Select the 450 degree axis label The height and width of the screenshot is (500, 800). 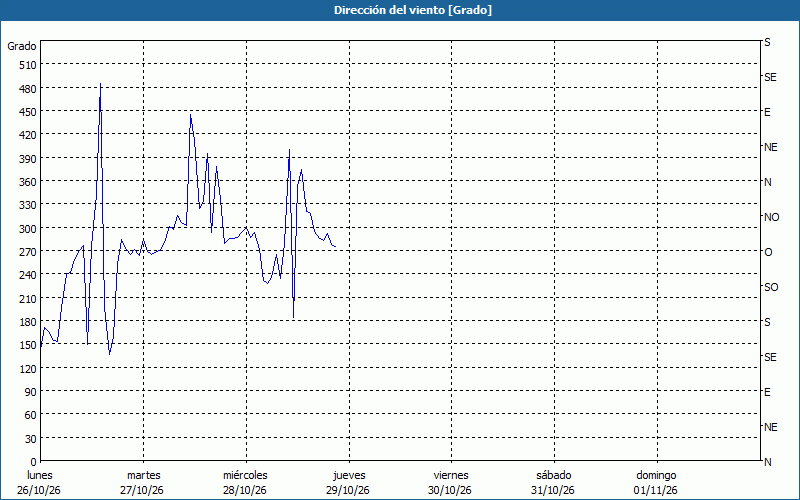click(x=28, y=112)
